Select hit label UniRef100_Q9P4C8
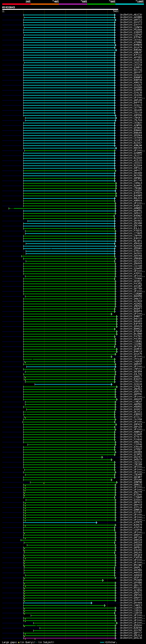Viewport: 146px width, 644px height. 131,424
